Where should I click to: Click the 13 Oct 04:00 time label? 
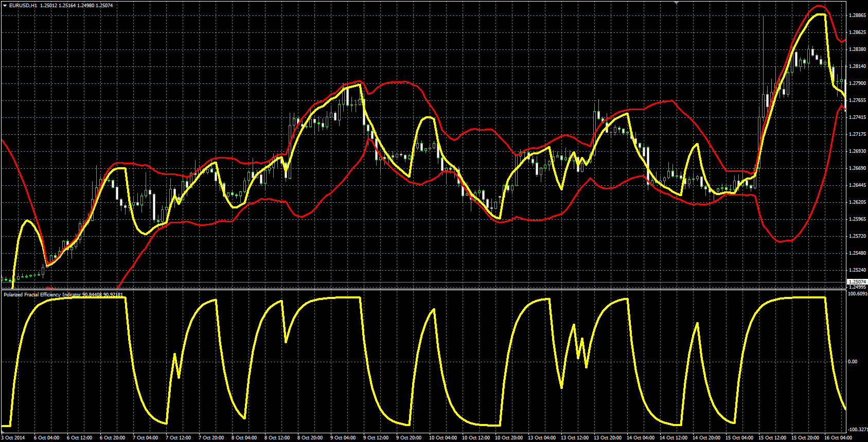(542, 438)
